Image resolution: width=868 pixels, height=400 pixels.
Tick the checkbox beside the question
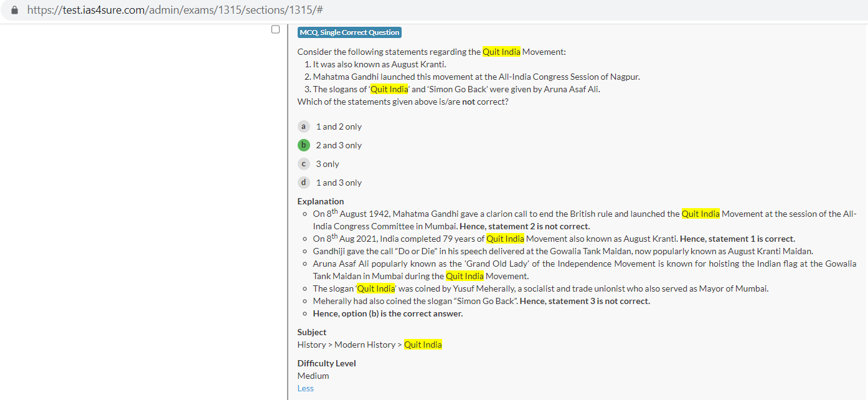(275, 29)
